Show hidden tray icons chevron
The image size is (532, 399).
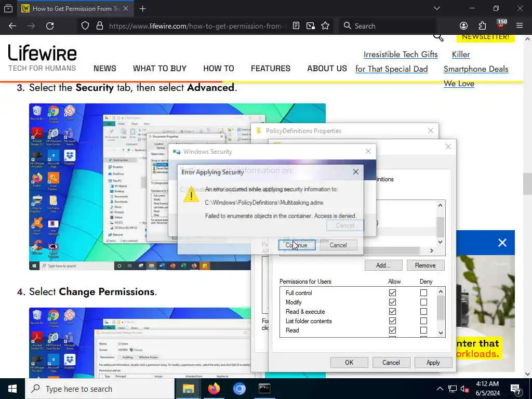pos(440,389)
